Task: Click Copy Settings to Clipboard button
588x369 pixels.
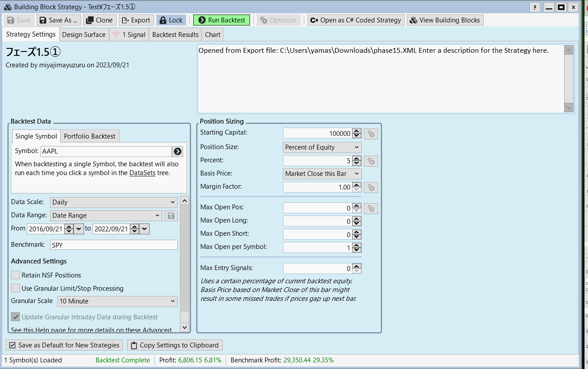Action: pyautogui.click(x=175, y=345)
